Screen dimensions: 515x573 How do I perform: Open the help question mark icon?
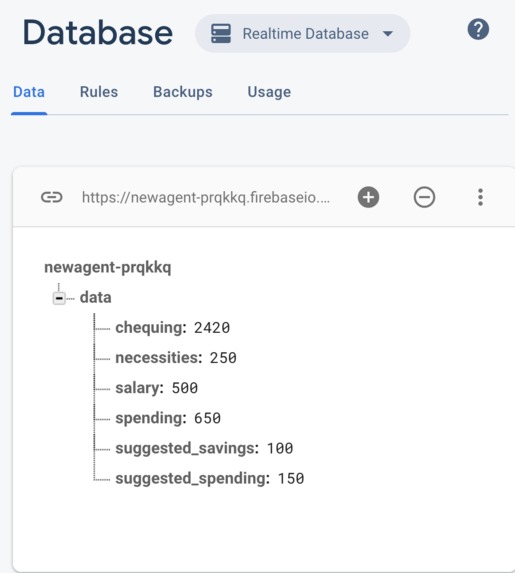click(478, 29)
